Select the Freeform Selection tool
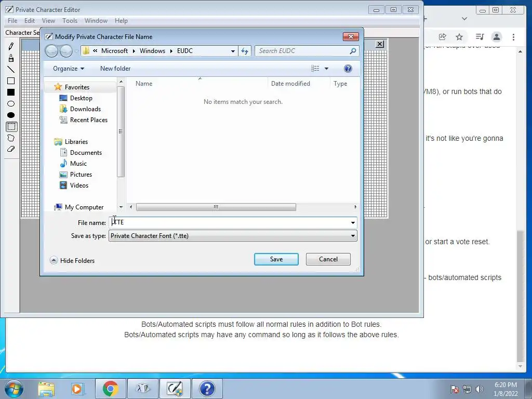The width and height of the screenshot is (532, 399). 11,138
